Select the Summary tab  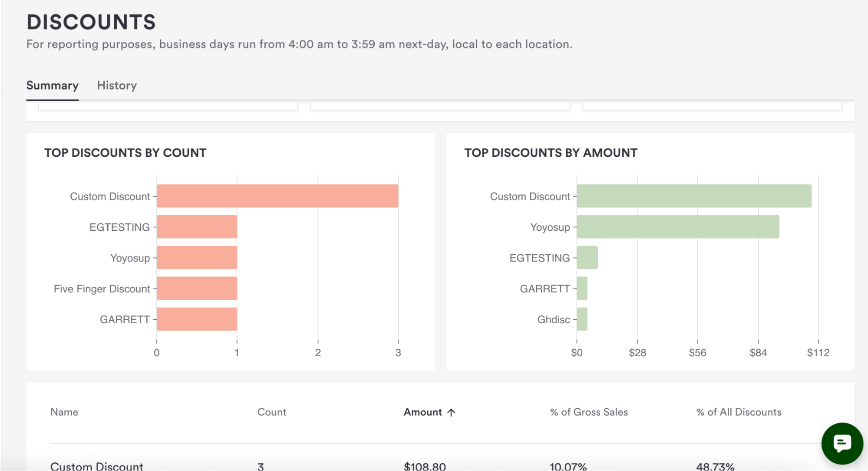(x=53, y=85)
